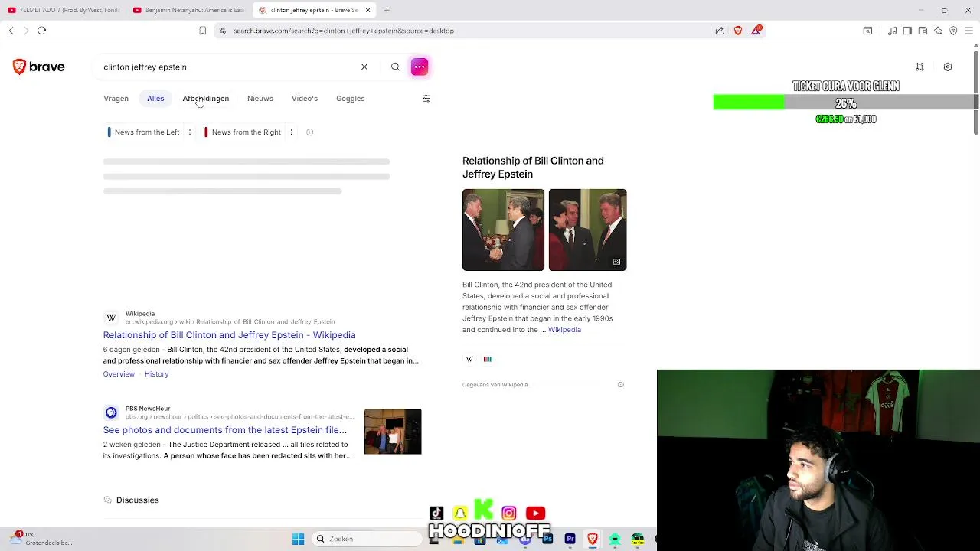This screenshot has height=551, width=980.
Task: Open the Brave Wallet icon
Action: pyautogui.click(x=923, y=31)
